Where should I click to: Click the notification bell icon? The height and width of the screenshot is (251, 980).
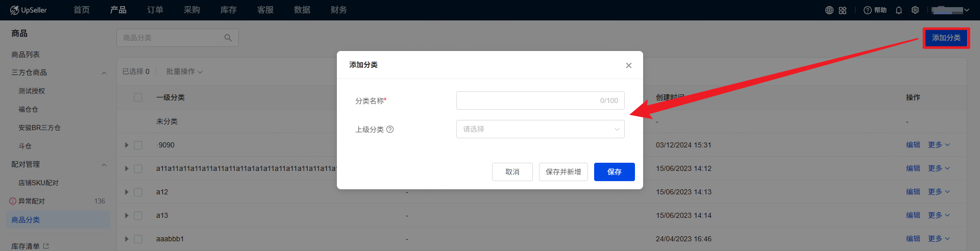pos(899,10)
